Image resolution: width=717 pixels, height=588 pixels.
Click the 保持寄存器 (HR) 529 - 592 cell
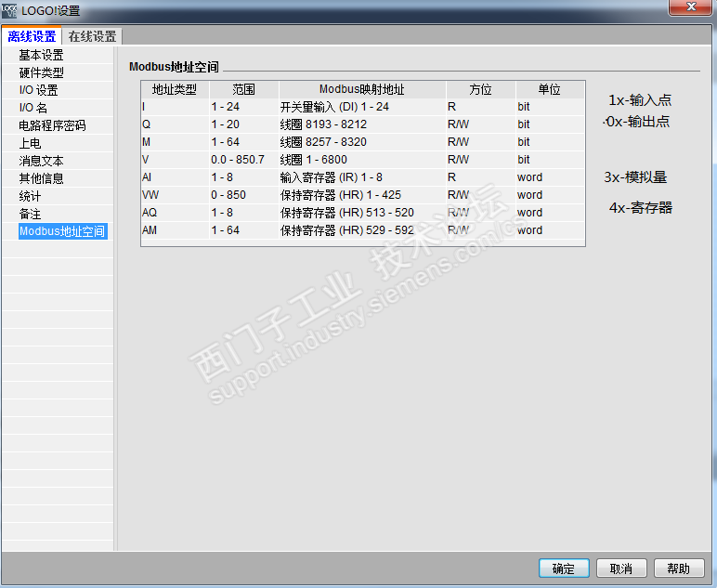coord(362,230)
